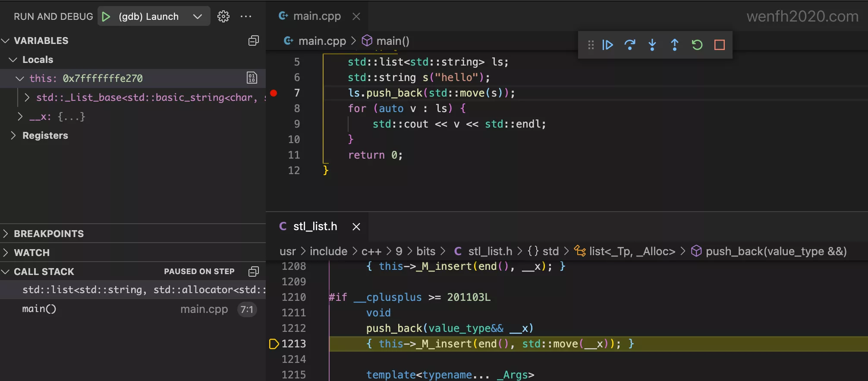Switch to the main.cpp tab
Viewport: 868px width, 381px height.
point(317,16)
